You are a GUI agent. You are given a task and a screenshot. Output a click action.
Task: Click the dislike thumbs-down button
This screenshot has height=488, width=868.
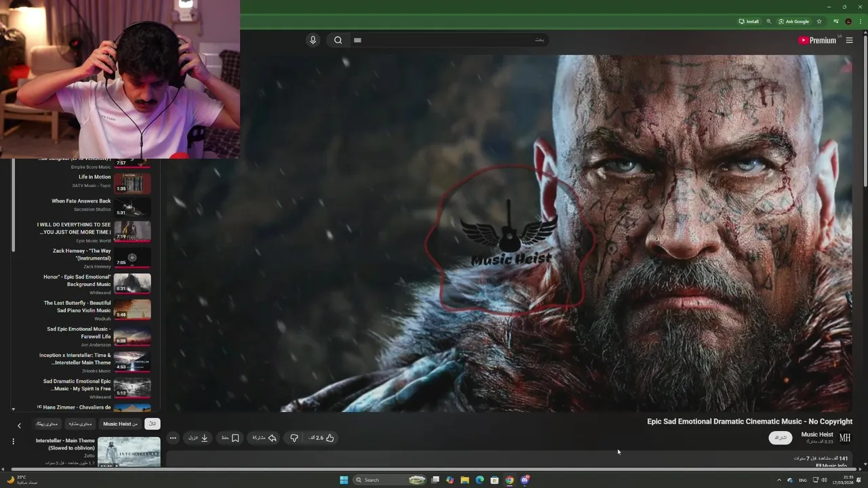pos(294,438)
